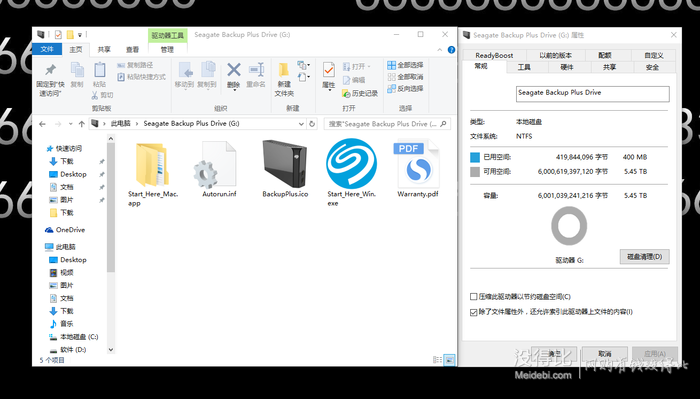700x399 pixels.
Task: Switch to View (查看) ribbon tab
Action: coord(132,50)
